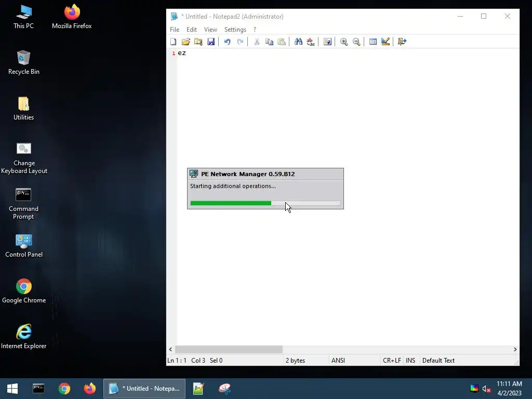
Task: Save the file with the floppy disk icon
Action: point(211,42)
